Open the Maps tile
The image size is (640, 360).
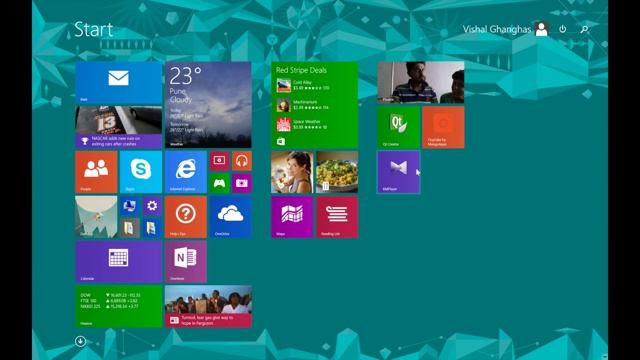pyautogui.click(x=292, y=217)
